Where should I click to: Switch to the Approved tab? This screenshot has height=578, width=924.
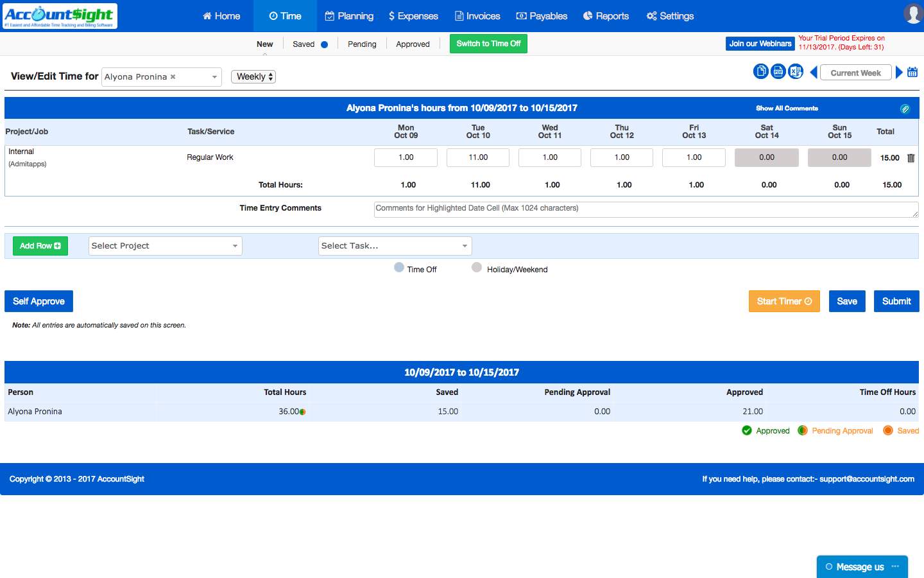(x=413, y=44)
